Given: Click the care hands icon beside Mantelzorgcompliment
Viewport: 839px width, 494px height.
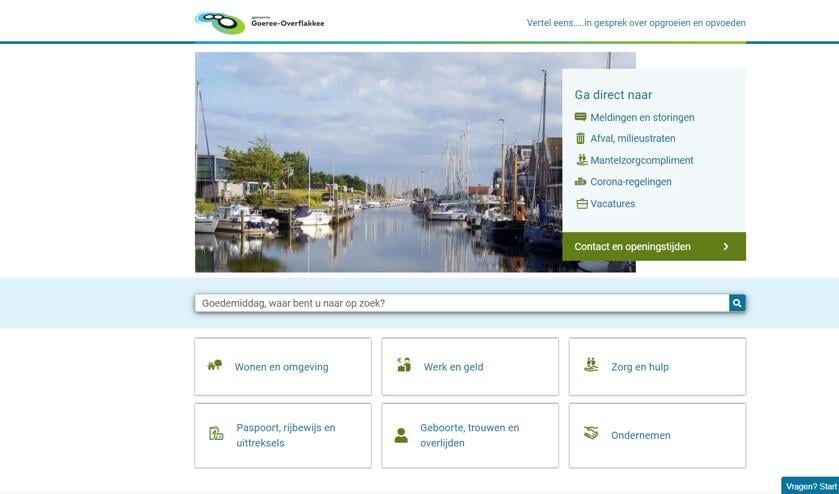Looking at the screenshot, I should click(x=581, y=159).
